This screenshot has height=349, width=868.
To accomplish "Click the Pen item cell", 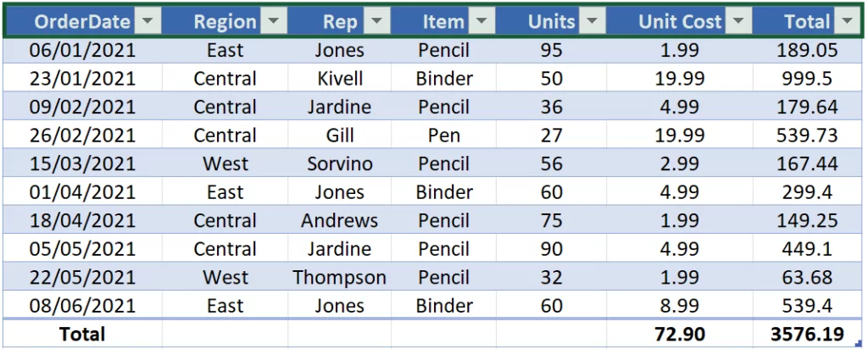I will [x=443, y=136].
